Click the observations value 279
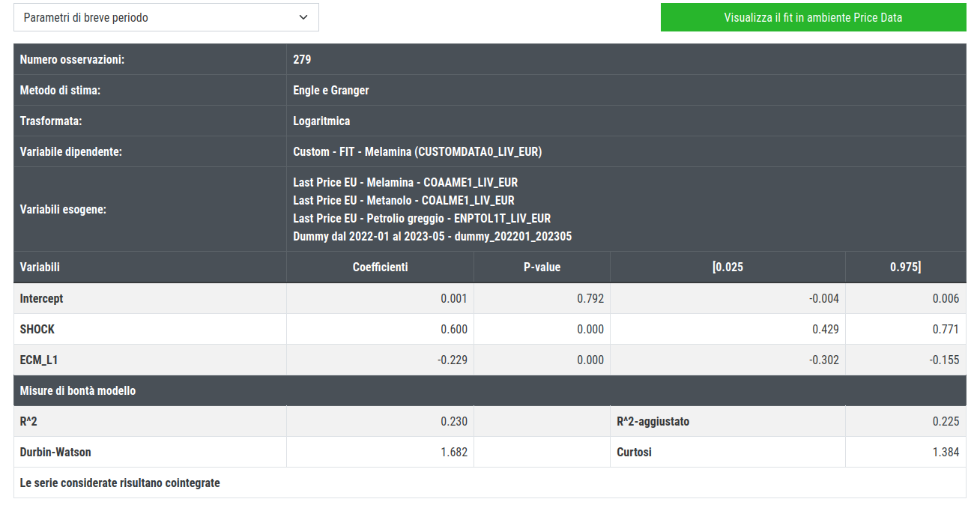Screen dimensions: 980x508 click(x=302, y=59)
